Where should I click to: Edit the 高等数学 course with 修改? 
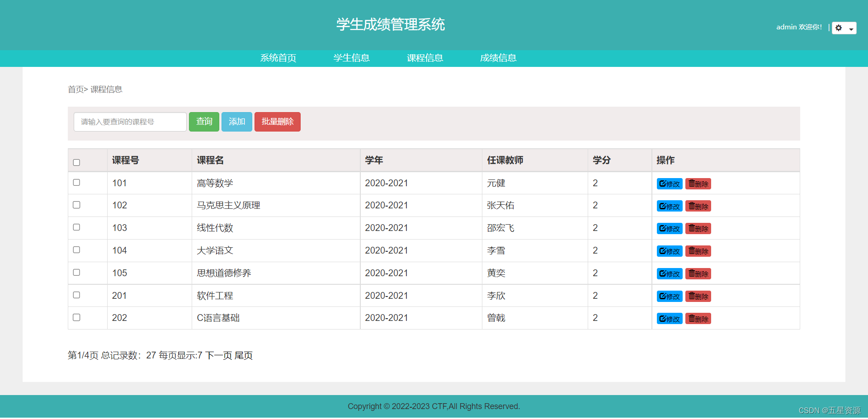pos(670,184)
